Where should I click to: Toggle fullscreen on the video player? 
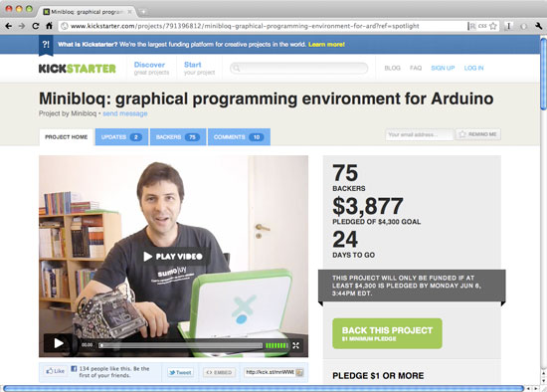(295, 345)
